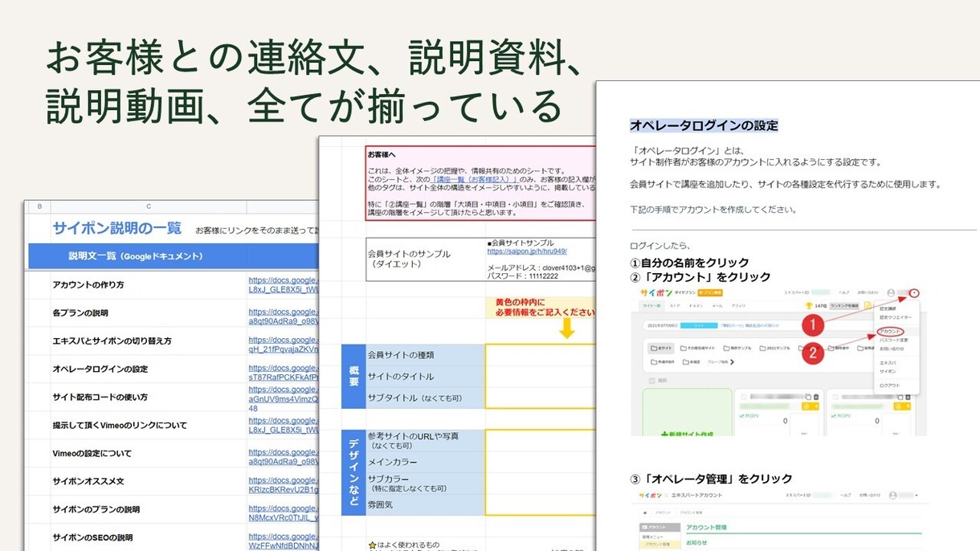This screenshot has height=551, width=980.
Task: Open the 全サイト folder in Saipon
Action: tap(661, 348)
